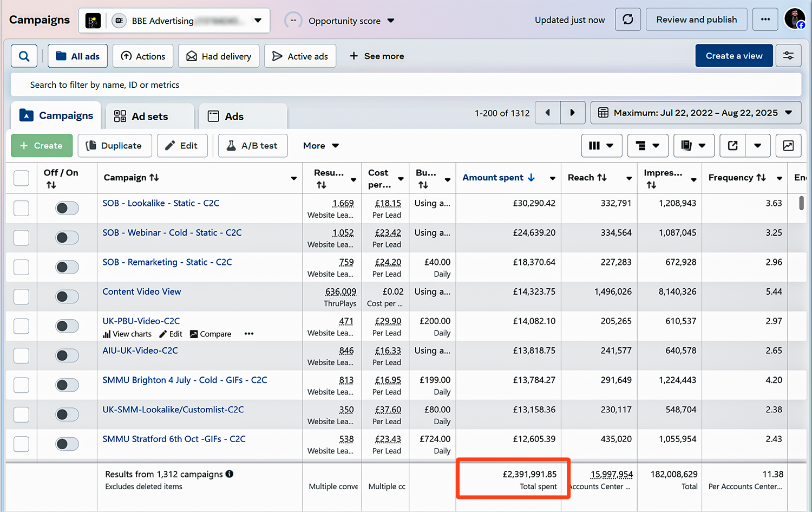Open the columns layout picker
This screenshot has height=512, width=812.
(x=601, y=146)
